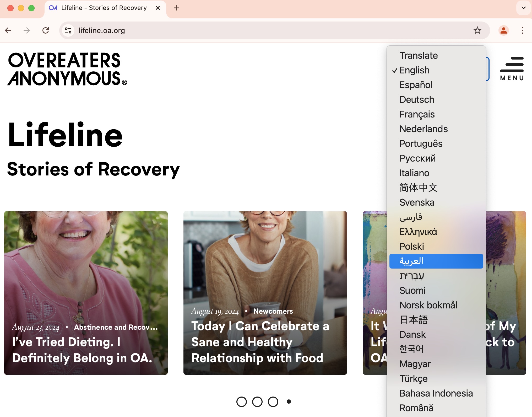The image size is (532, 417).
Task: Choose the 日本語 language option
Action: [x=414, y=320]
